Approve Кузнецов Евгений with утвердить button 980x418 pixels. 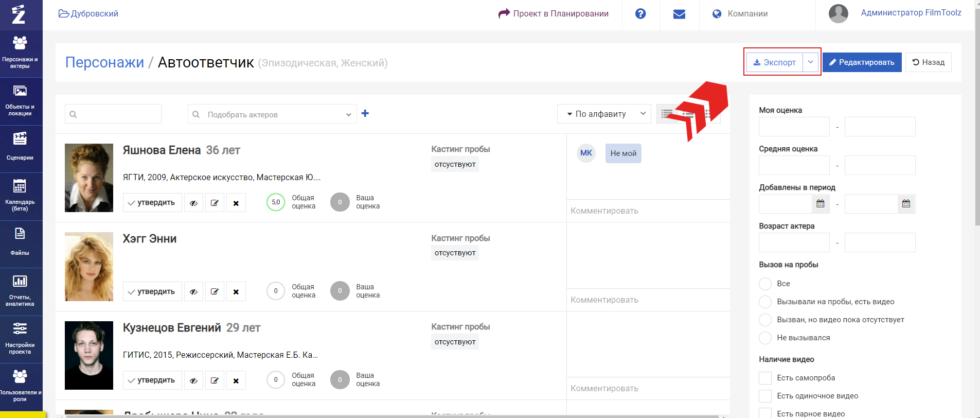[152, 380]
